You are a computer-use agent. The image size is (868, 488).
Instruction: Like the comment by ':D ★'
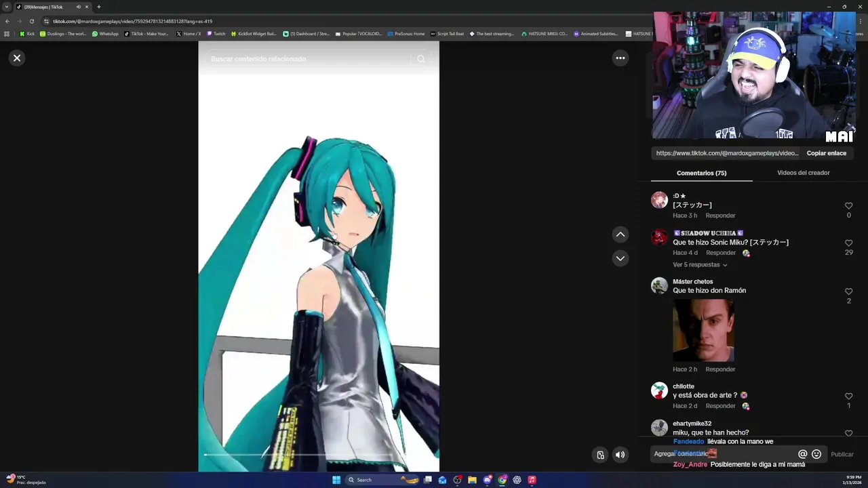click(848, 206)
